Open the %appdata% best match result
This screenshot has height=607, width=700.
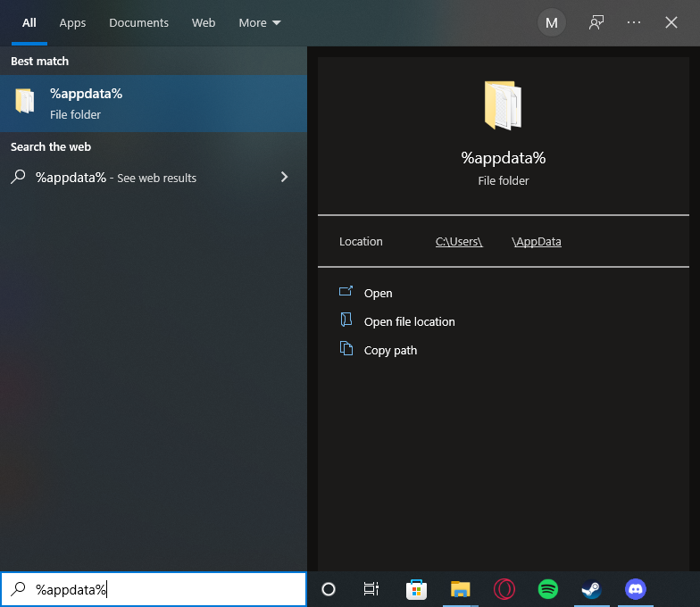point(154,104)
